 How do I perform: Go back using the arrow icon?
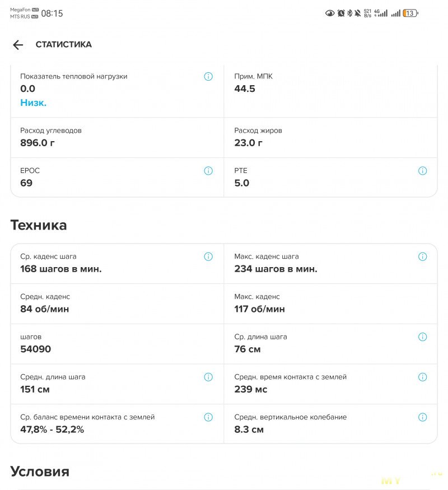[18, 45]
